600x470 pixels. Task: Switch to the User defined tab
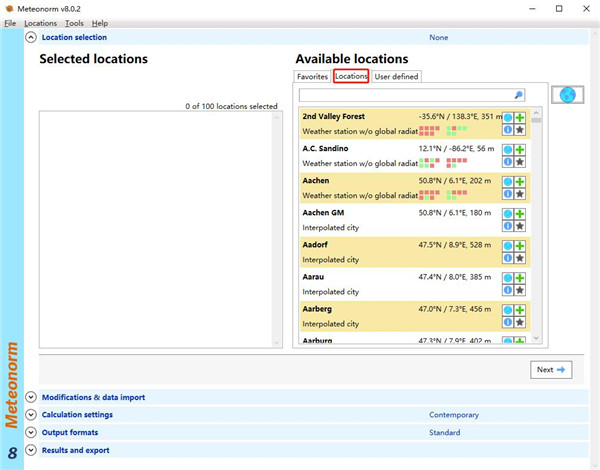tap(396, 76)
